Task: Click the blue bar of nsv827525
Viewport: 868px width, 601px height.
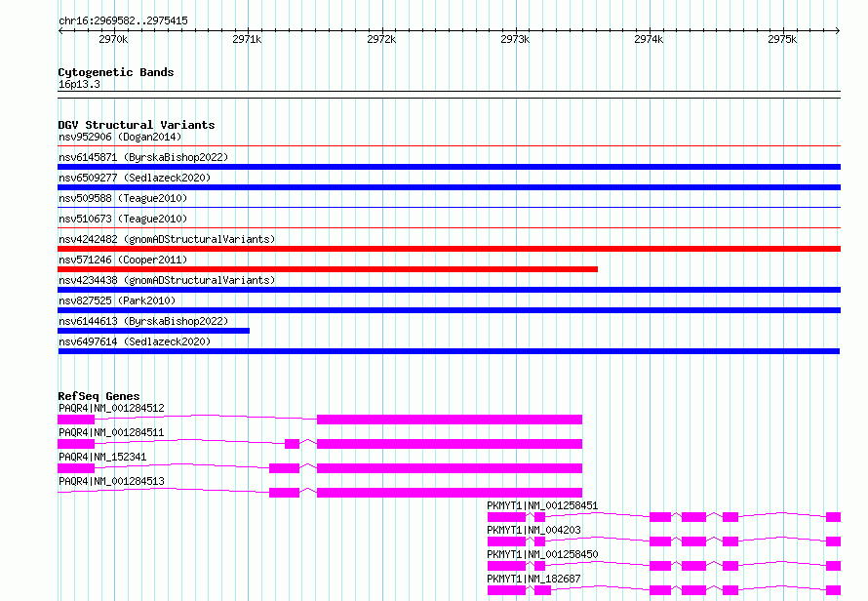Action: (449, 310)
